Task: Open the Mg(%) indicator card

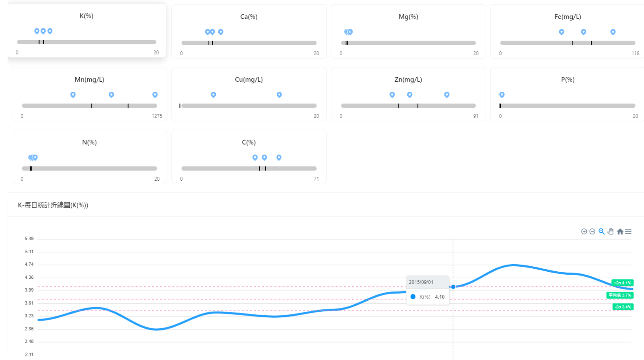Action: pyautogui.click(x=408, y=31)
